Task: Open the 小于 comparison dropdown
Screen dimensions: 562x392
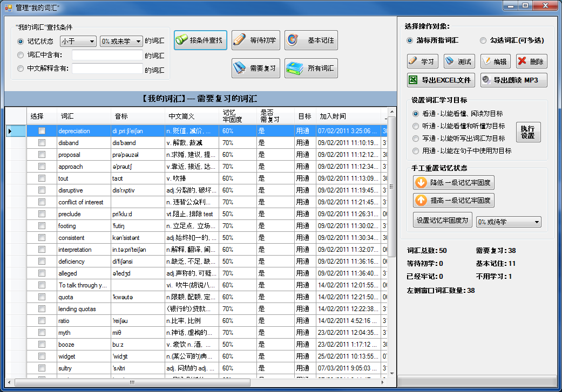Action: (x=78, y=42)
